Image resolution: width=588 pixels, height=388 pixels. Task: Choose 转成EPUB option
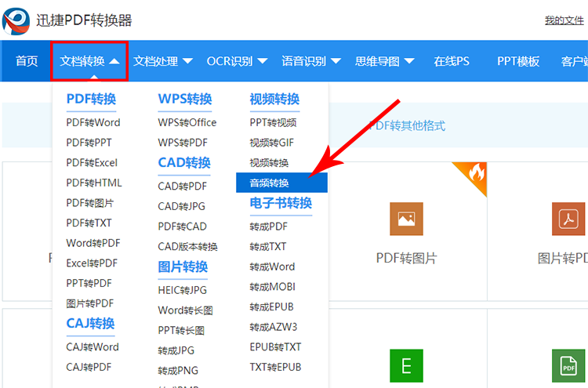[271, 307]
